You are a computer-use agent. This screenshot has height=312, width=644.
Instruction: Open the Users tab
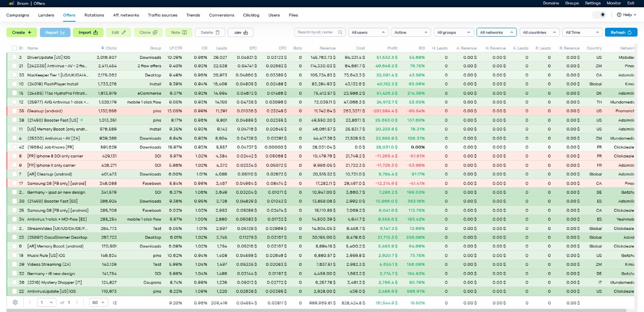click(x=274, y=15)
